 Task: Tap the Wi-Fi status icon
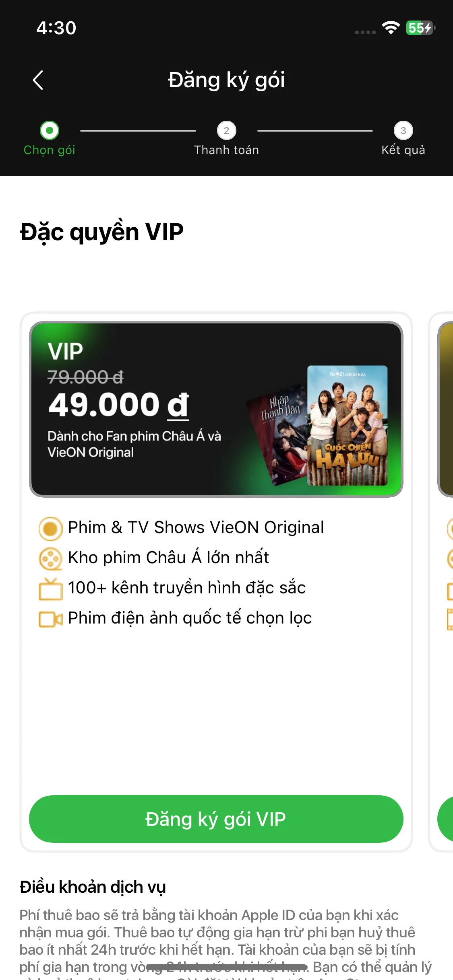391,27
